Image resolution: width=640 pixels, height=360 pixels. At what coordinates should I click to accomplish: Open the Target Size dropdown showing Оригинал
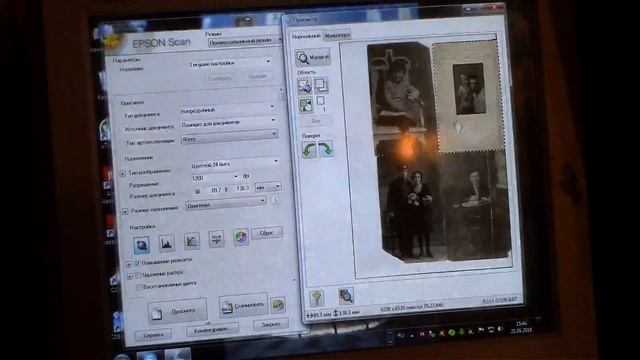click(226, 203)
